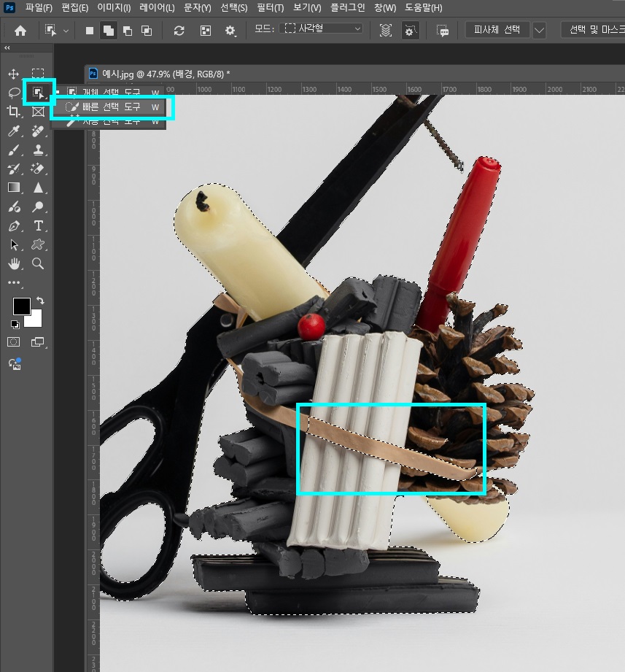Select the Eraser tool

click(x=38, y=169)
